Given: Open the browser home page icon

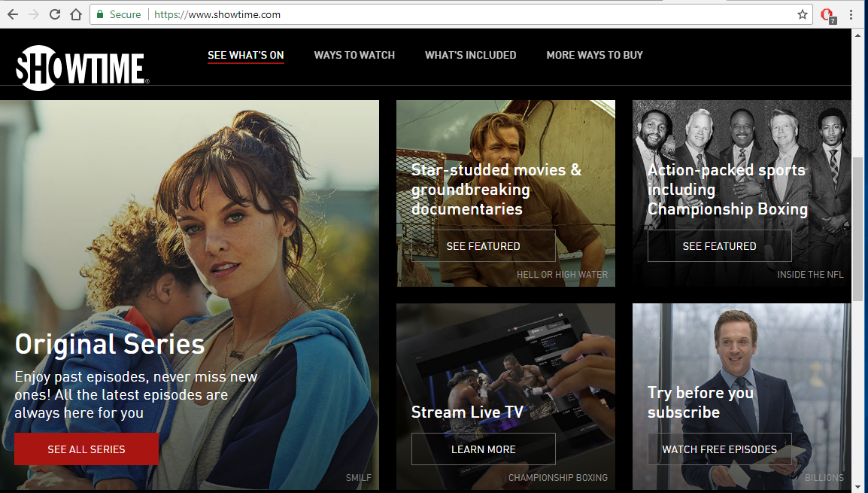Looking at the screenshot, I should pos(76,14).
